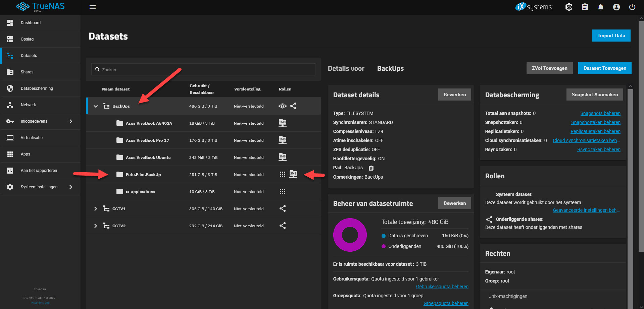Open Netwerk in the sidebar
The width and height of the screenshot is (644, 309).
40,105
